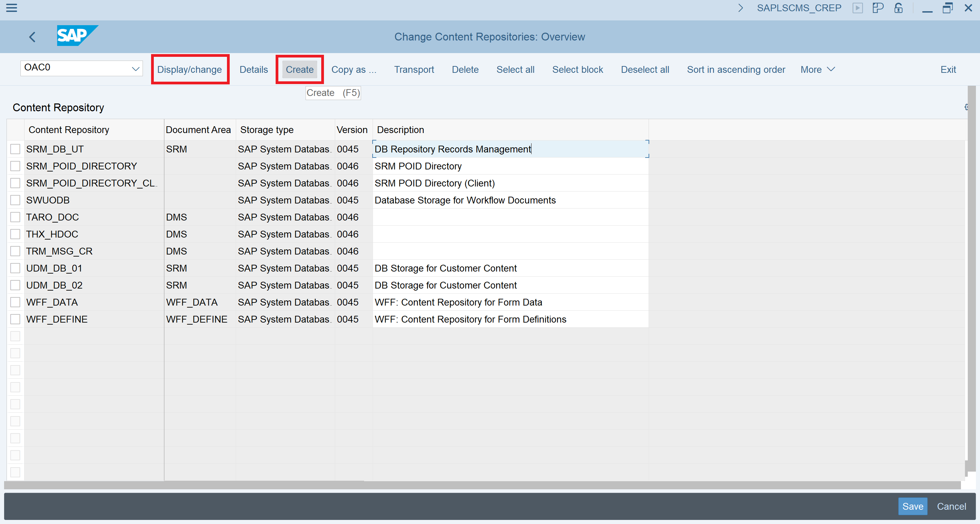The width and height of the screenshot is (980, 524).
Task: Click the back arrow icon
Action: (x=32, y=37)
